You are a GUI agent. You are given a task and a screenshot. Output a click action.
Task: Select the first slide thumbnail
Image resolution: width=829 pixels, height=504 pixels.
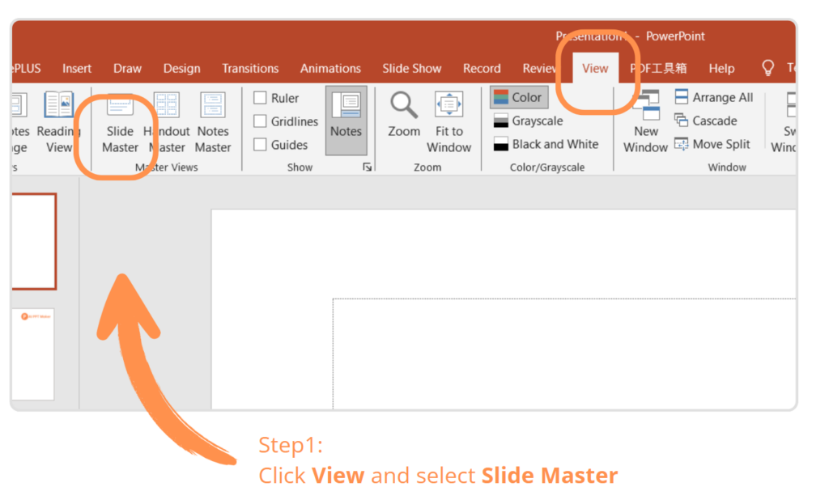coord(33,241)
